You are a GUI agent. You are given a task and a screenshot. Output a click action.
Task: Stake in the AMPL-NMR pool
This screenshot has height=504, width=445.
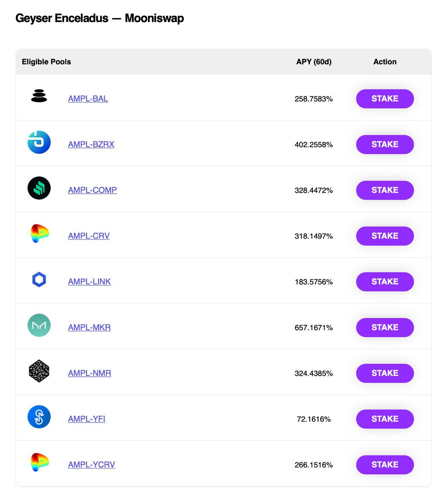click(385, 373)
